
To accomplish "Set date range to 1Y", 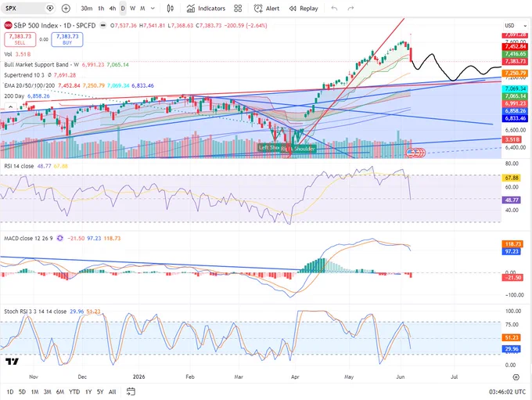I will [x=88, y=392].
